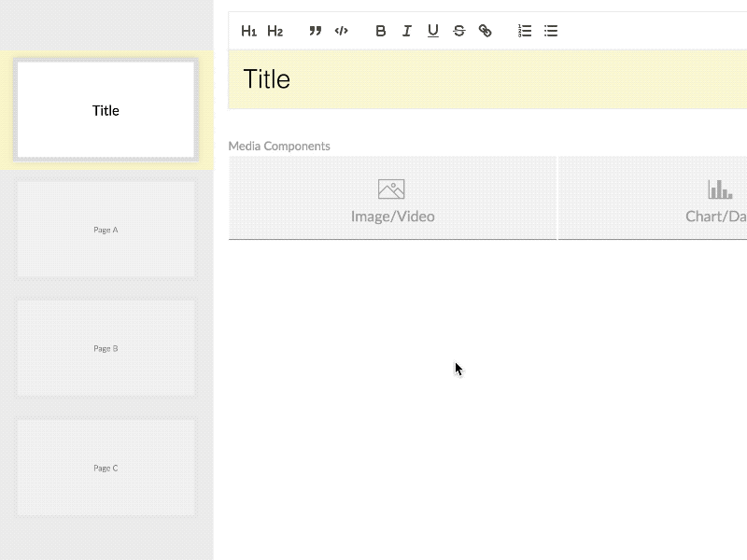
Task: Toggle strikethrough formatting
Action: click(x=459, y=31)
